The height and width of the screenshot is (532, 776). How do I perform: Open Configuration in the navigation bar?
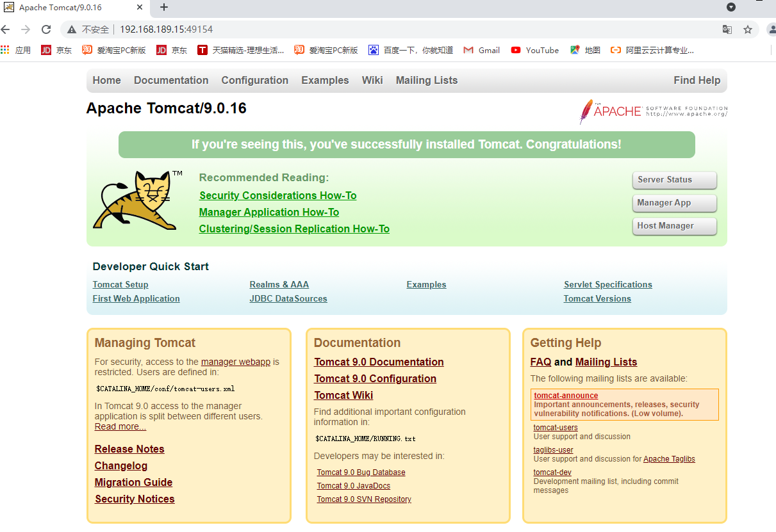tap(255, 80)
